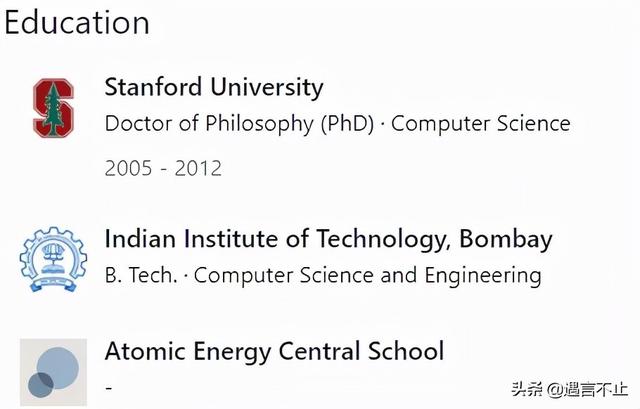Image resolution: width=640 pixels, height=409 pixels.
Task: Click the IIT Bombay gear emblem logo
Action: click(x=53, y=258)
